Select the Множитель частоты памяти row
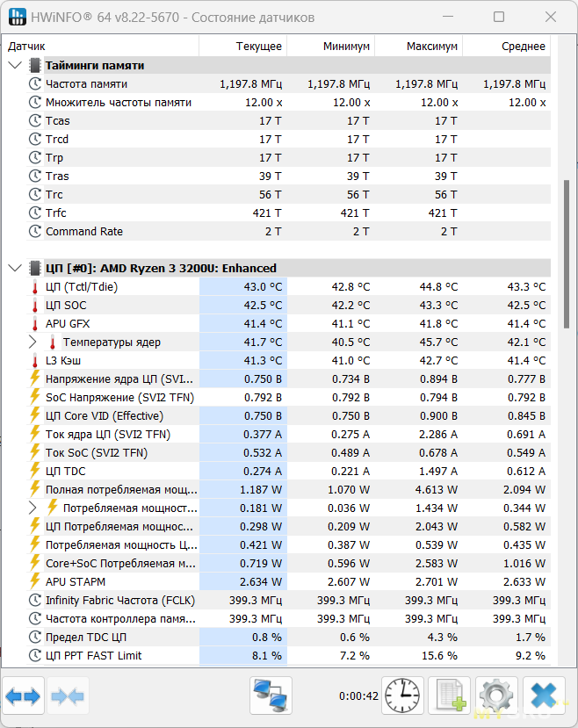 (288, 102)
